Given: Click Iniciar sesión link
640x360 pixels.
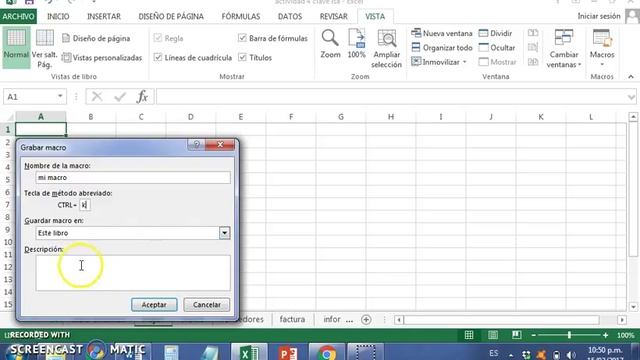Looking at the screenshot, I should pyautogui.click(x=599, y=16).
